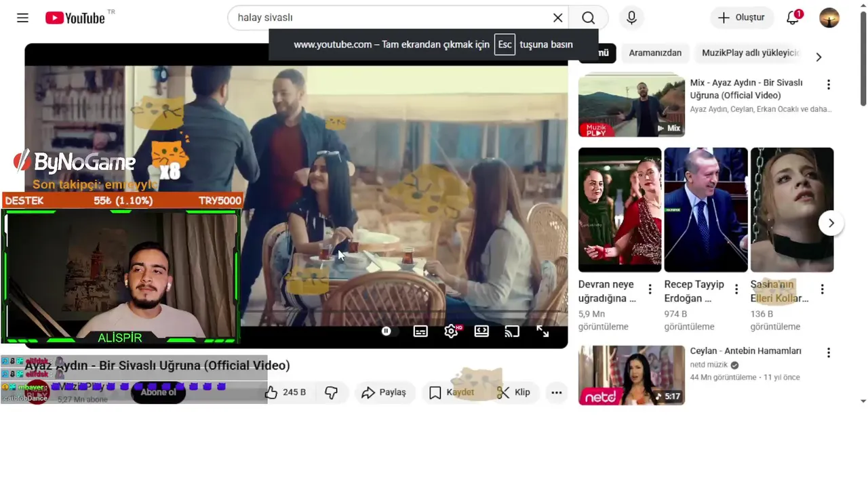Toggle subtitles in video player
Image resolution: width=868 pixels, height=488 pixels.
420,331
